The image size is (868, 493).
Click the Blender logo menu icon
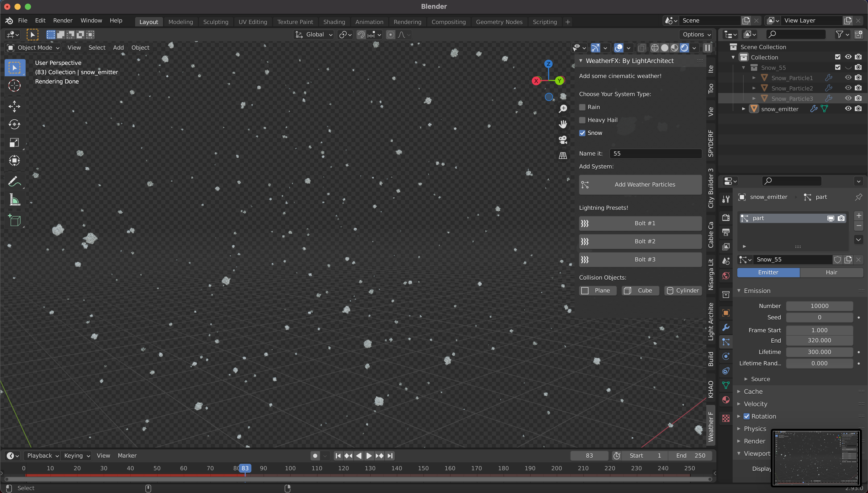[x=9, y=21]
